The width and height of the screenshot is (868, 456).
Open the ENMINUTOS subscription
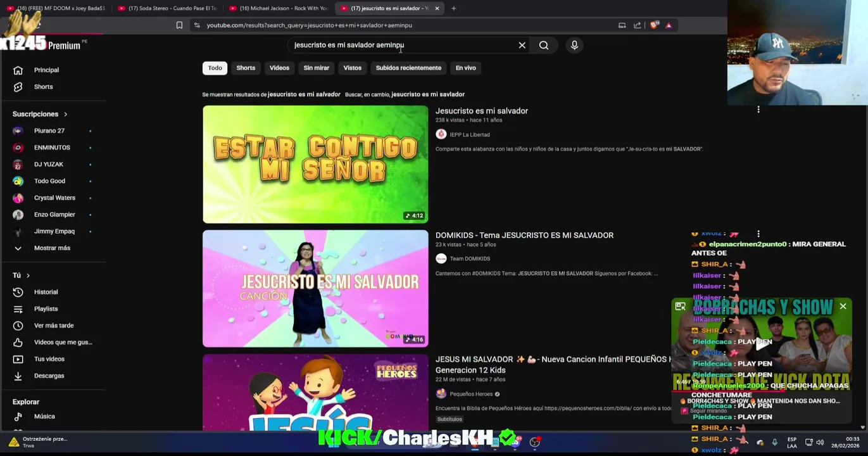click(x=53, y=148)
